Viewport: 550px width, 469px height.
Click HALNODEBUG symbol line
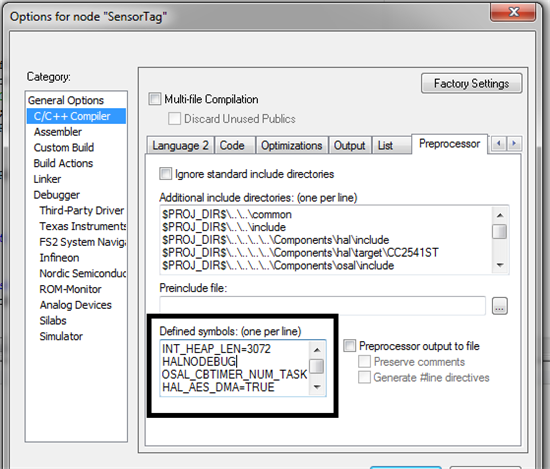tap(200, 362)
